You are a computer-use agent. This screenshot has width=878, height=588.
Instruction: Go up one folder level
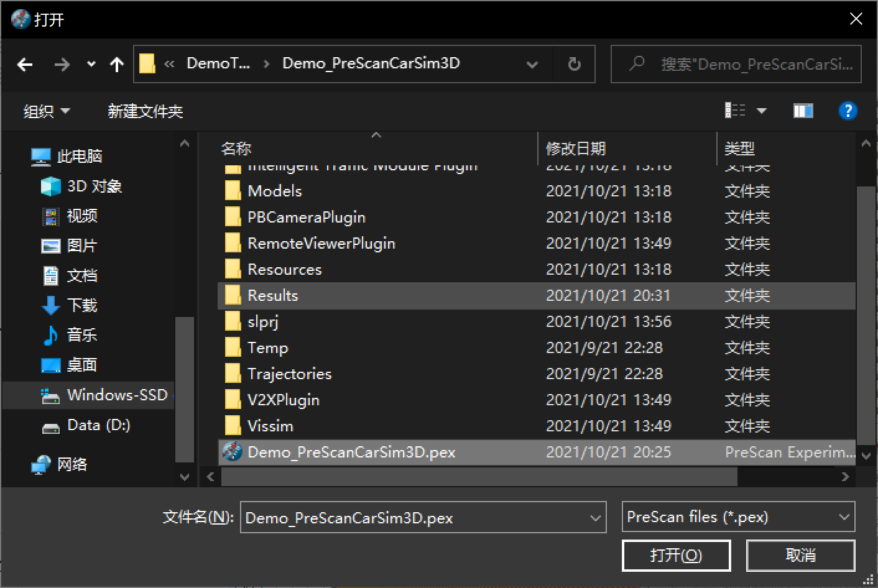116,64
